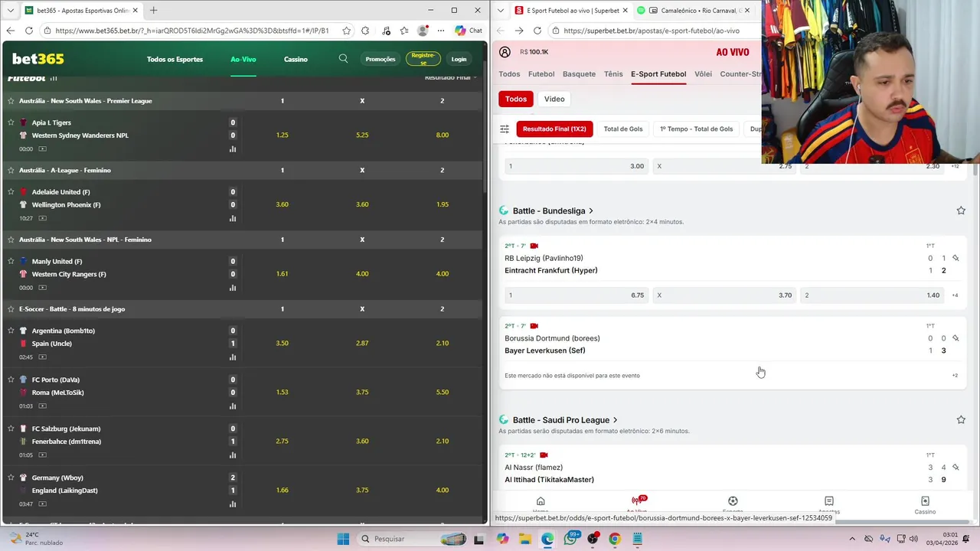Favorite Argentina (Bomb1to) match star
This screenshot has height=551, width=980.
11,331
